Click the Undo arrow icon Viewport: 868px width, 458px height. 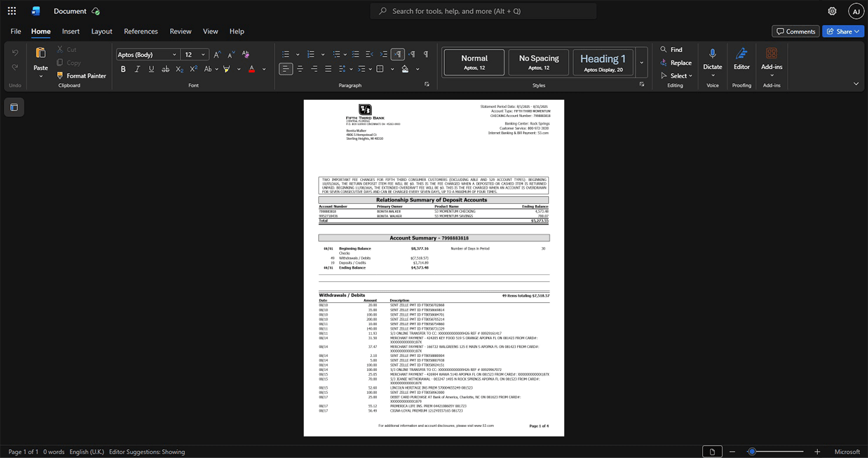pyautogui.click(x=15, y=53)
